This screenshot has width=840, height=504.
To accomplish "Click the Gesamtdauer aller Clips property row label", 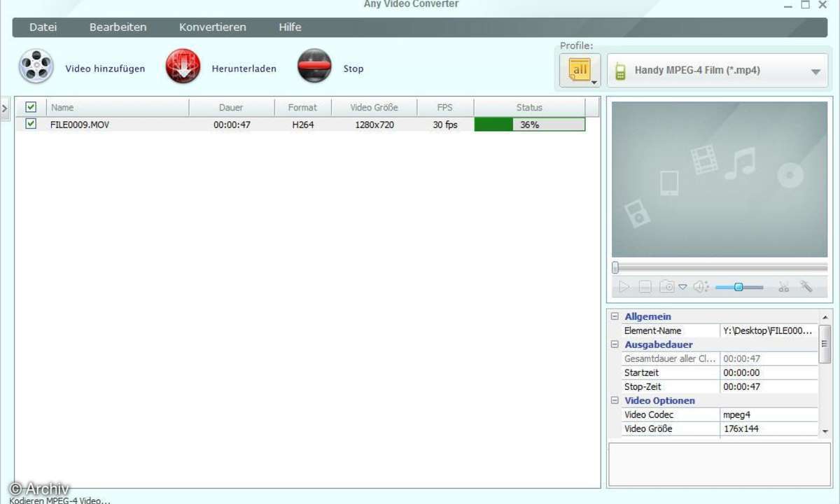I will (x=670, y=358).
